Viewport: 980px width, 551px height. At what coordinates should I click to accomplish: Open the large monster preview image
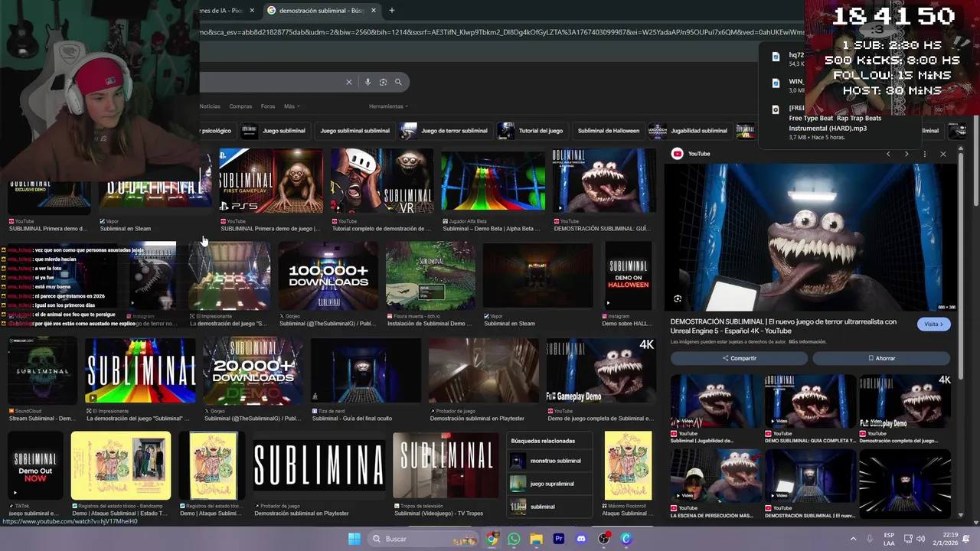(810, 238)
